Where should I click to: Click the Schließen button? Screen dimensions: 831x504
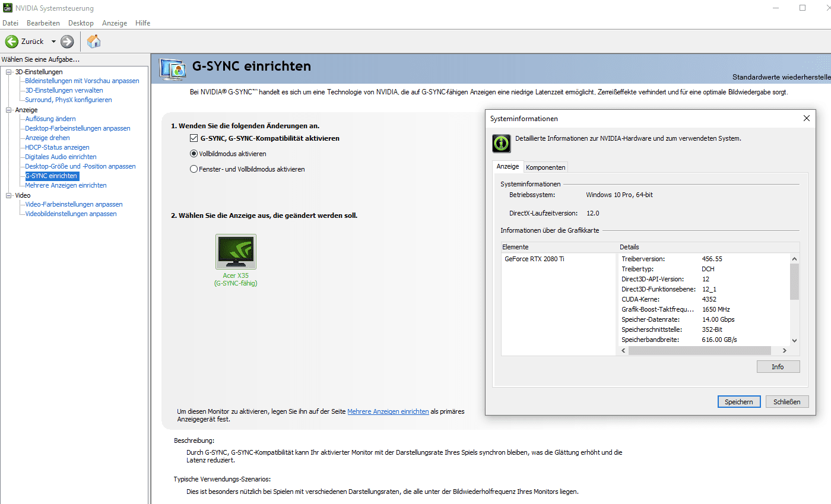pos(787,402)
